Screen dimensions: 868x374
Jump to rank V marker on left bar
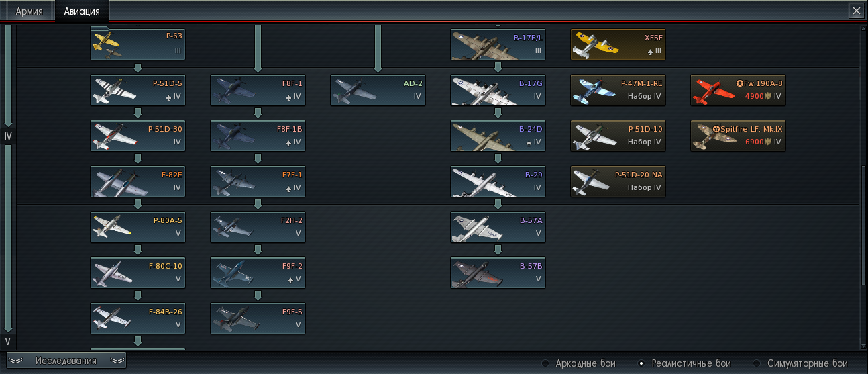[8, 342]
